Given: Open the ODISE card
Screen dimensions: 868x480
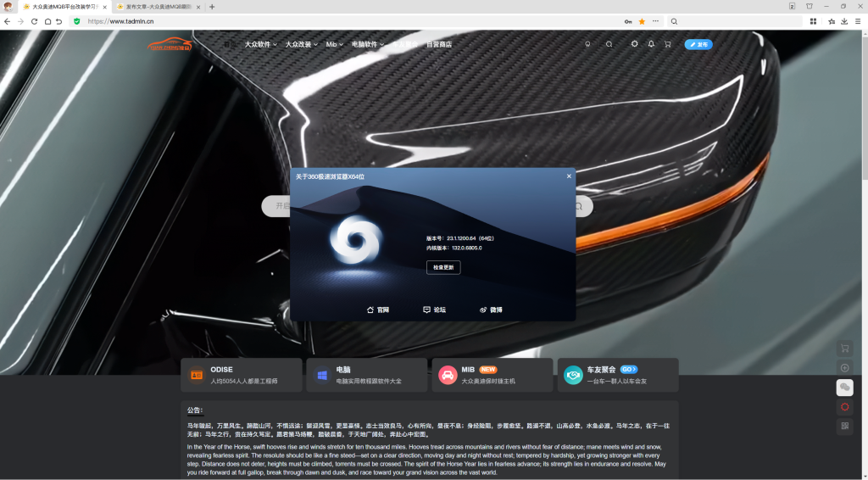Looking at the screenshot, I should [242, 375].
